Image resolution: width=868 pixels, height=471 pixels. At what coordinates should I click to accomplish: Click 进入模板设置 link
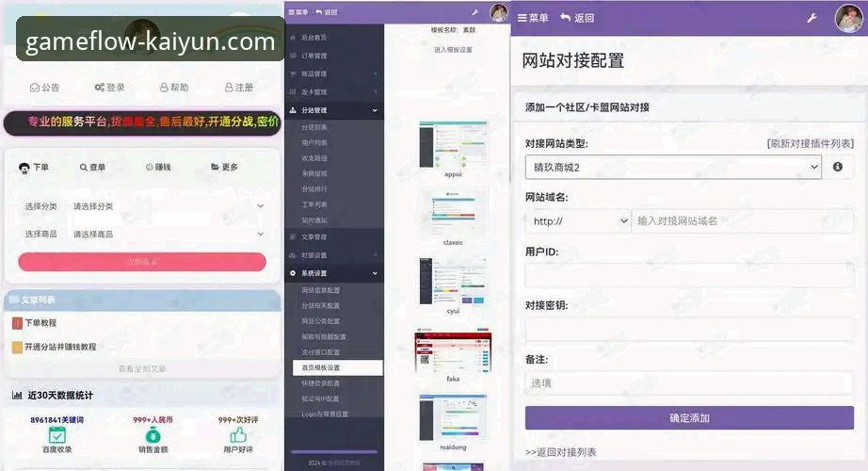click(454, 50)
